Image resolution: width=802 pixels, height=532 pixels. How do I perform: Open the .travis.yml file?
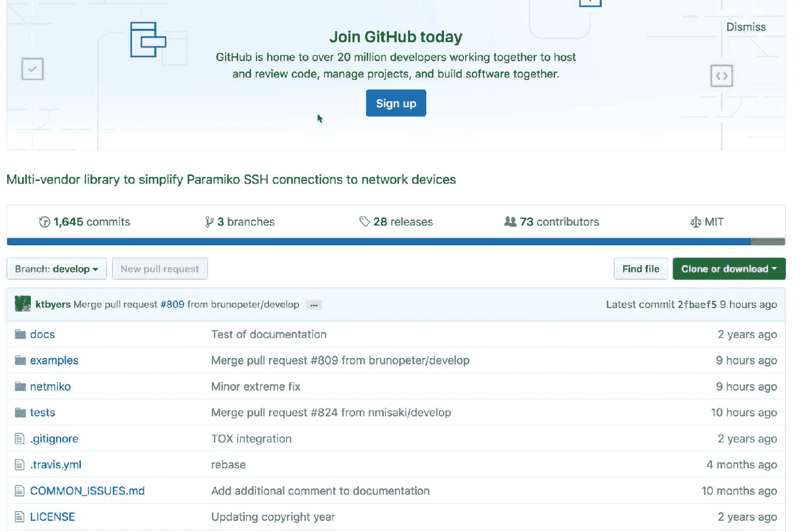(56, 465)
